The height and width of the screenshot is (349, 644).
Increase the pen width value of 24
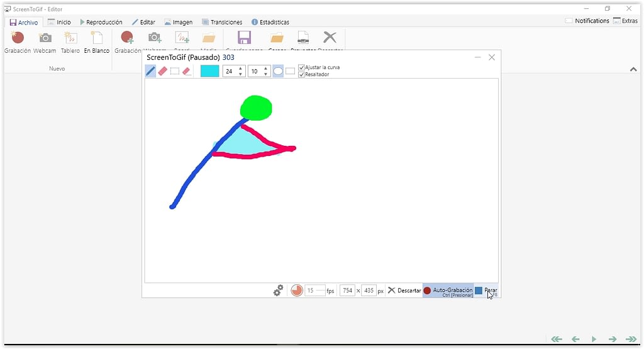(x=241, y=68)
